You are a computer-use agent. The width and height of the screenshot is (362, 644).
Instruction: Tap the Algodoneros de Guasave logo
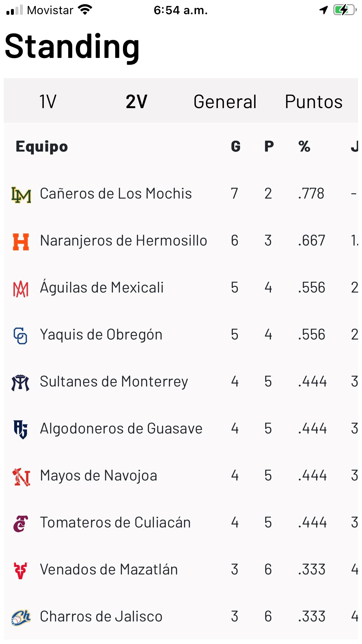21,430
